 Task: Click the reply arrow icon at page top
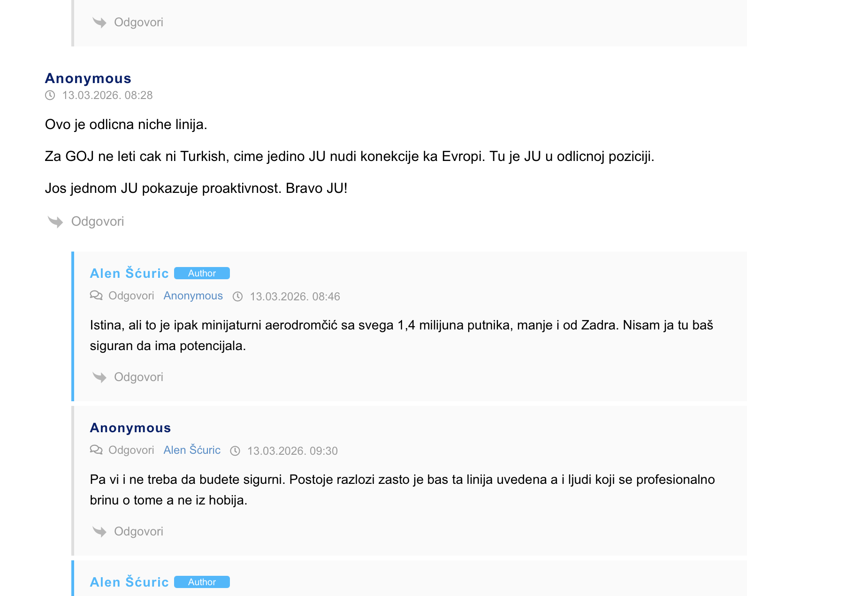point(99,23)
